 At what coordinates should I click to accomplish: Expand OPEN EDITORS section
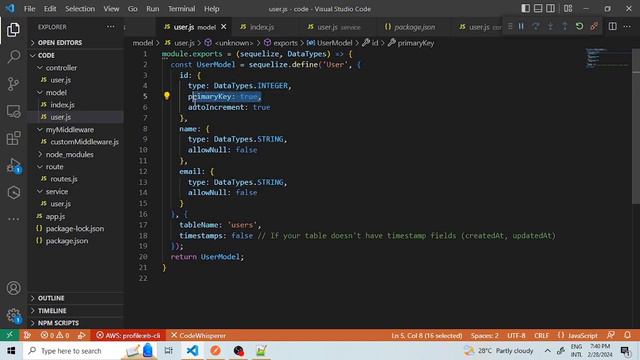(76, 42)
